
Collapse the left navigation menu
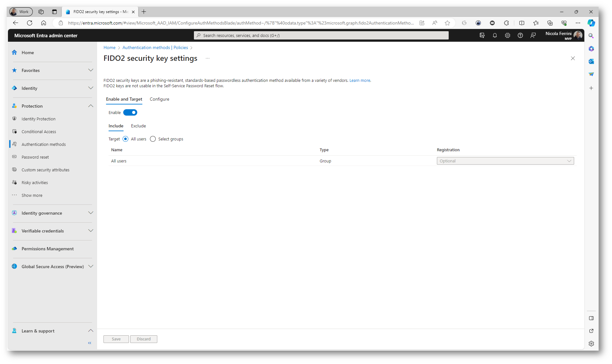coord(90,343)
